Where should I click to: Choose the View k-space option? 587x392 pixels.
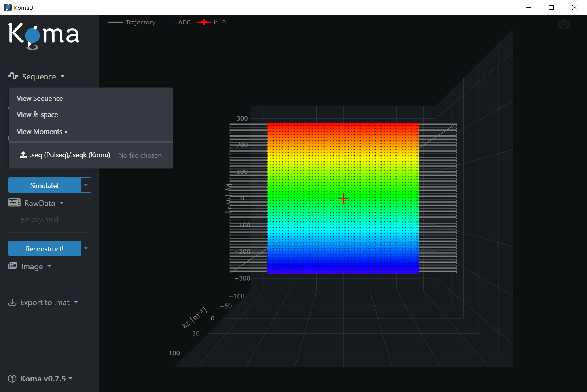[x=37, y=115]
